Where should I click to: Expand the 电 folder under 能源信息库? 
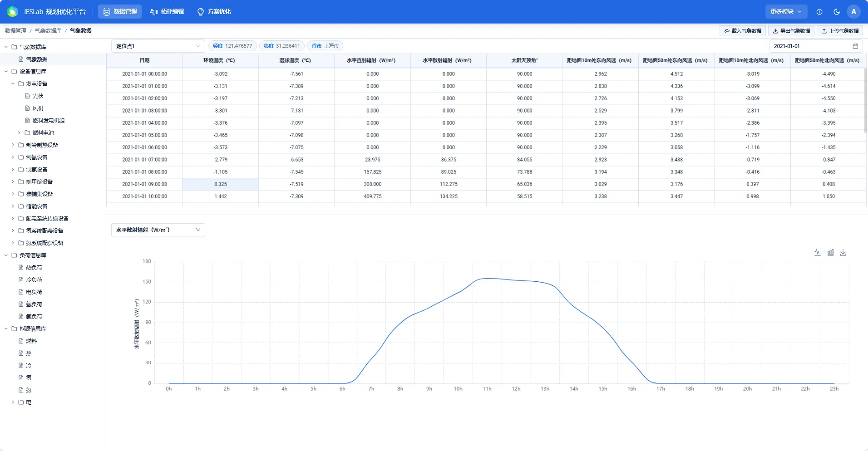click(x=13, y=402)
